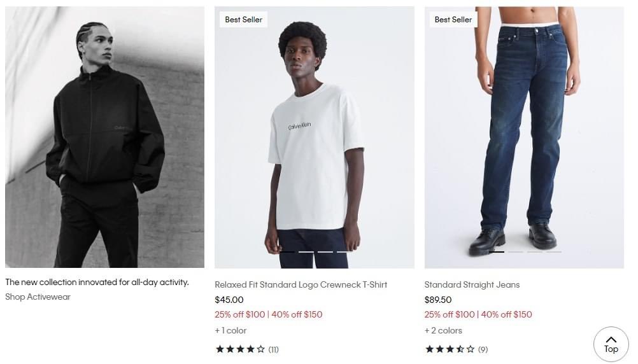
Task: Select the second carousel indicator on the T-shirt image
Action: click(x=306, y=252)
